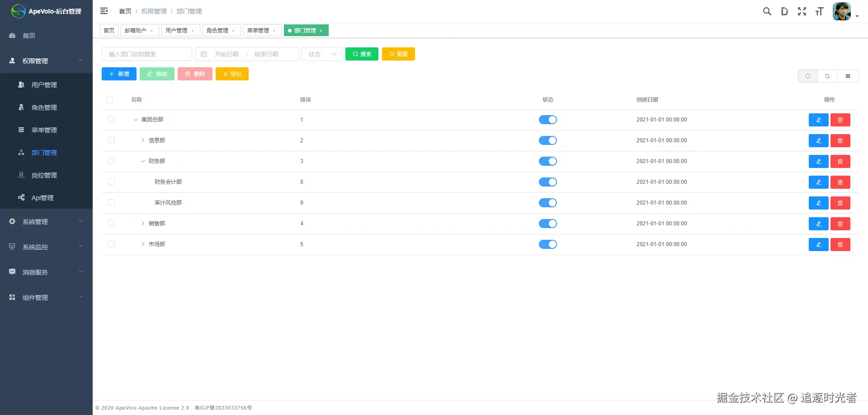Collapse the 财务部 tree node
This screenshot has height=415, width=868.
pyautogui.click(x=143, y=161)
